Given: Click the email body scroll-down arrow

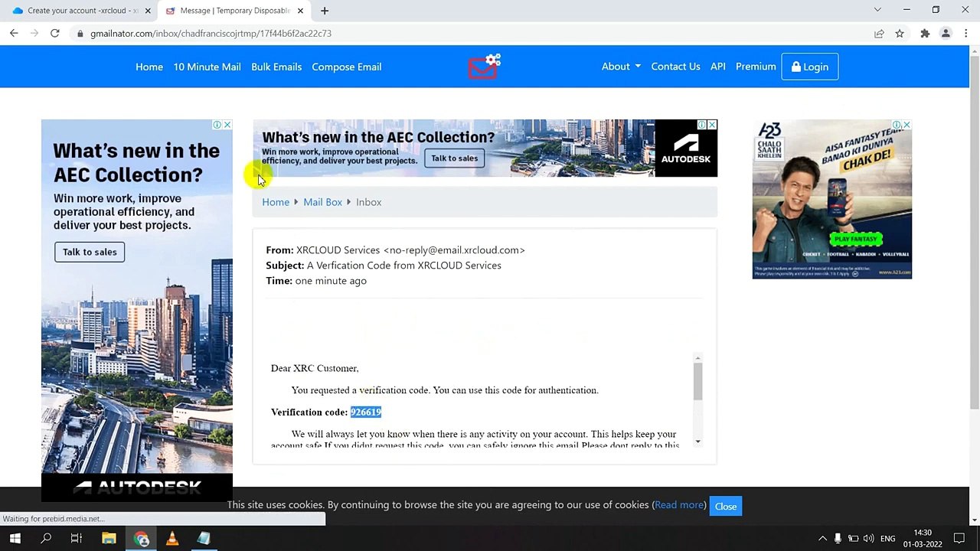Looking at the screenshot, I should 697,442.
